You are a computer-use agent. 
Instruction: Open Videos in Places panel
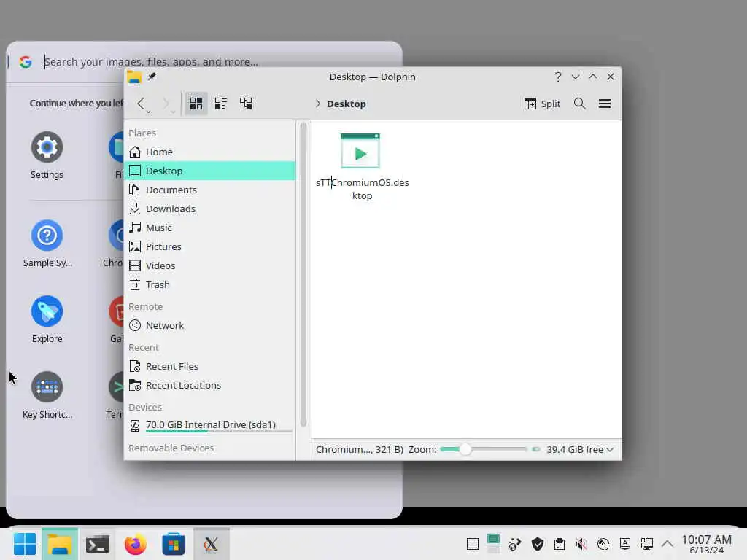210,265
